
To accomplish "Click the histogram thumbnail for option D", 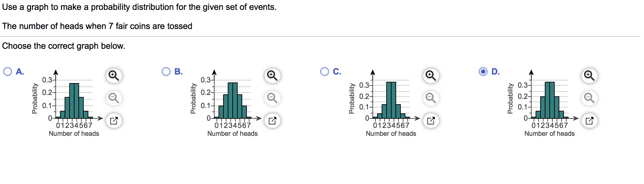I will coord(543,103).
